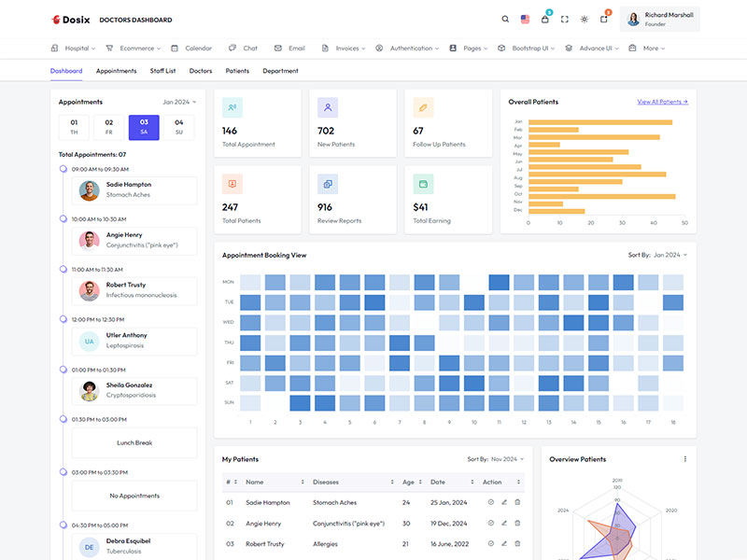Viewport: 747px width, 560px height.
Task: Open notifications icon with orange badge
Action: pos(602,17)
